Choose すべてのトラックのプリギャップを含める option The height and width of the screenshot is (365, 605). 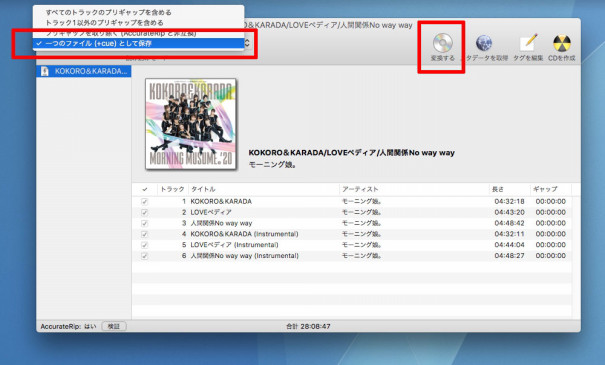[x=108, y=12]
